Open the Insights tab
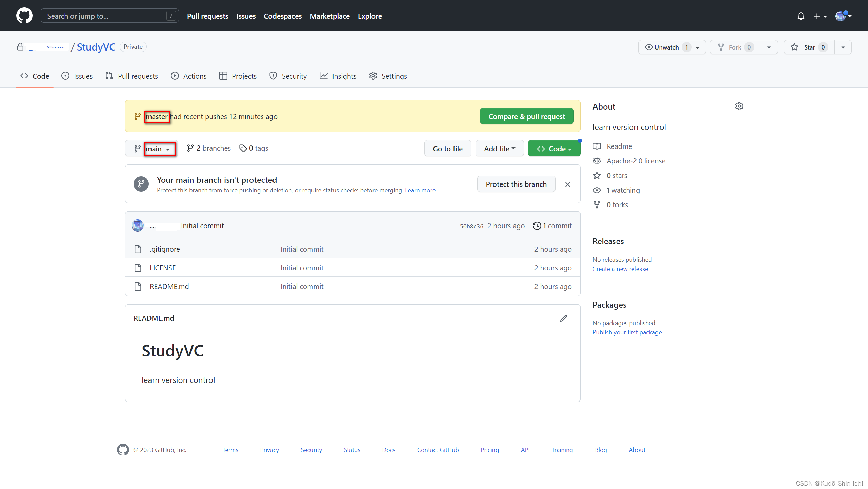 pyautogui.click(x=338, y=76)
